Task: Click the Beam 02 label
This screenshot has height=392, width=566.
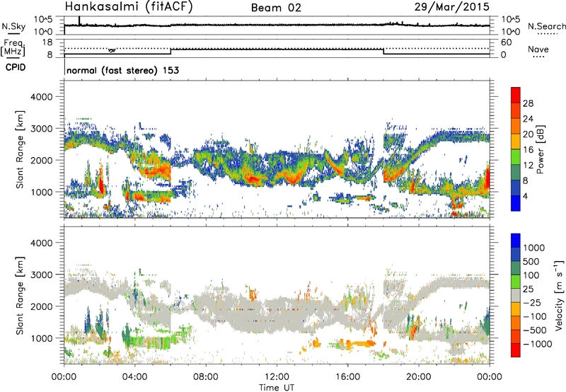Action: [x=276, y=8]
